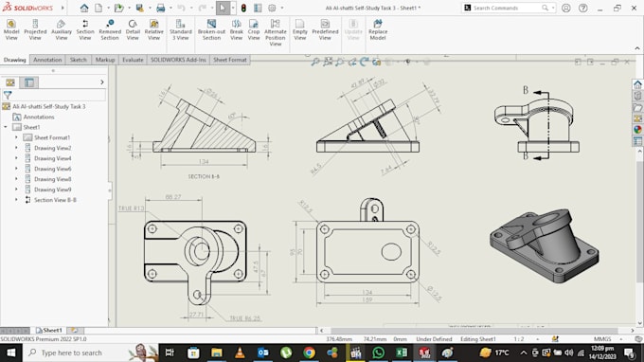The width and height of the screenshot is (644, 362).
Task: Open SOLIDWORKS Resources home in task pane
Action: coord(637,84)
